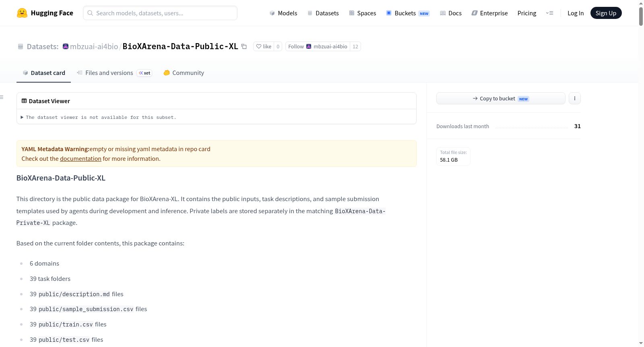
Task: Click the Models cube icon
Action: pos(272,13)
